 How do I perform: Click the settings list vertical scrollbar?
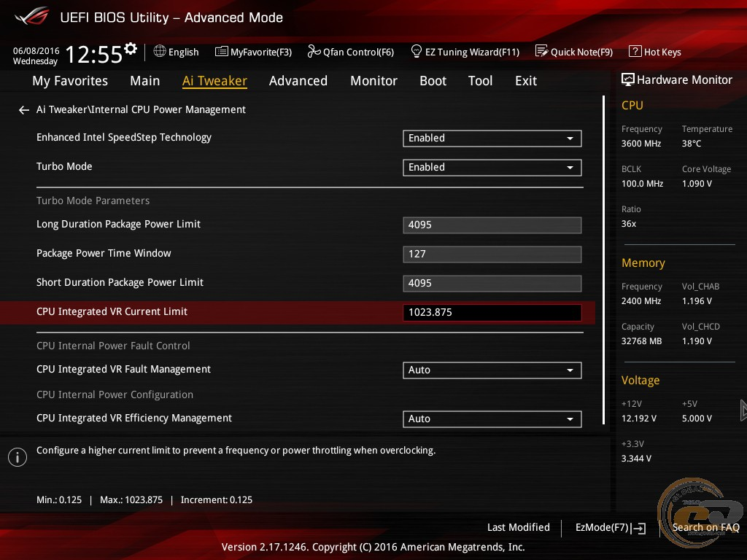coord(603,260)
